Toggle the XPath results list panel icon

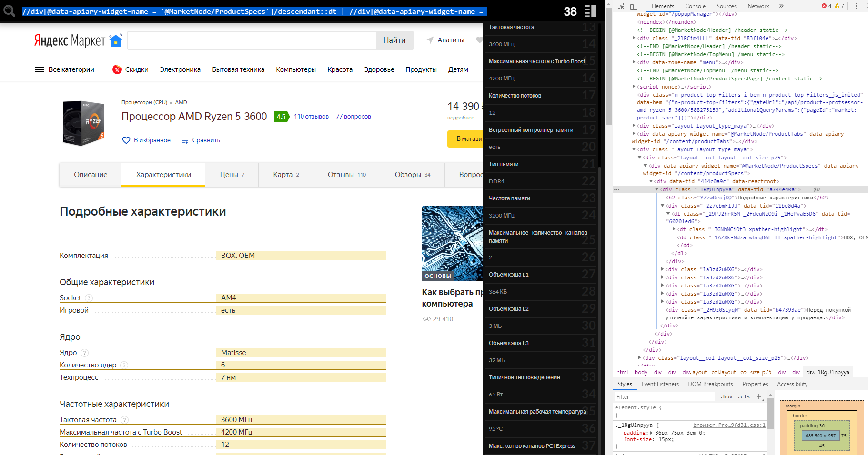pos(590,11)
